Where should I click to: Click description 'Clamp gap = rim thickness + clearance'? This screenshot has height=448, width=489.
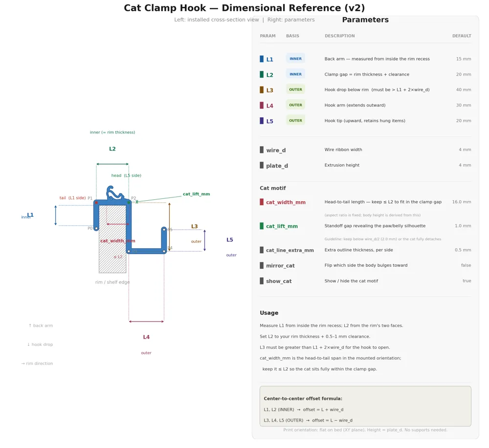coord(367,74)
